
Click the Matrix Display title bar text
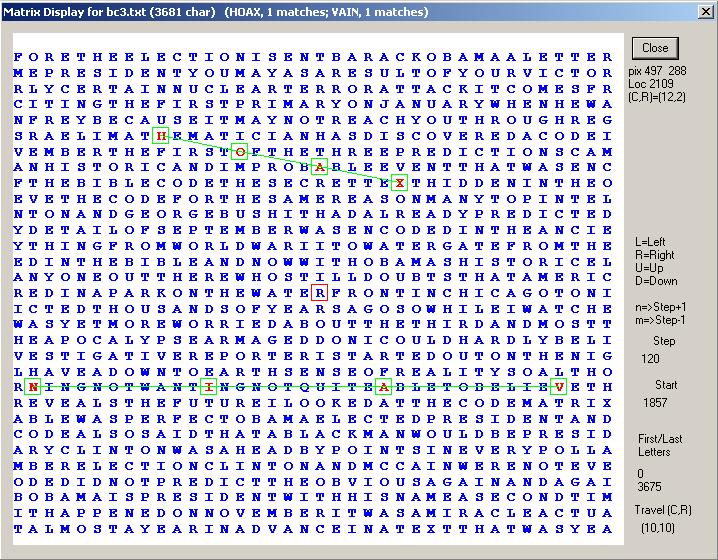(x=216, y=12)
